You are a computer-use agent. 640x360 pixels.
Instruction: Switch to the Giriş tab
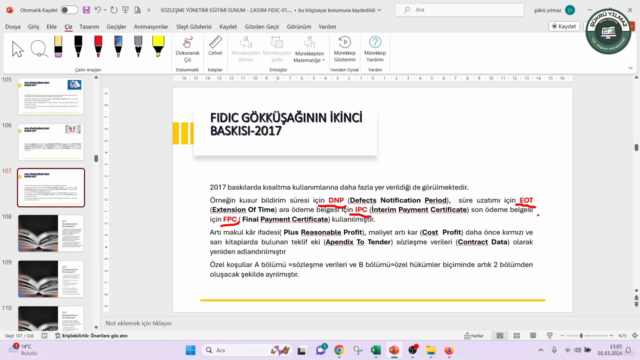tap(33, 27)
